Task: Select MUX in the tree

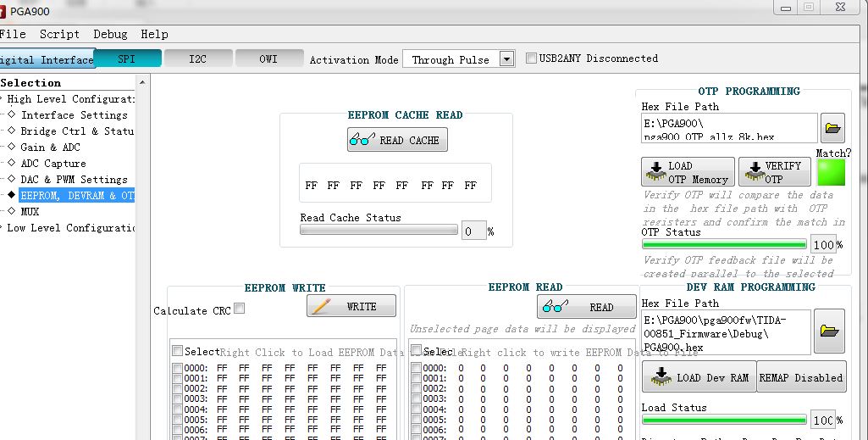Action: click(30, 211)
